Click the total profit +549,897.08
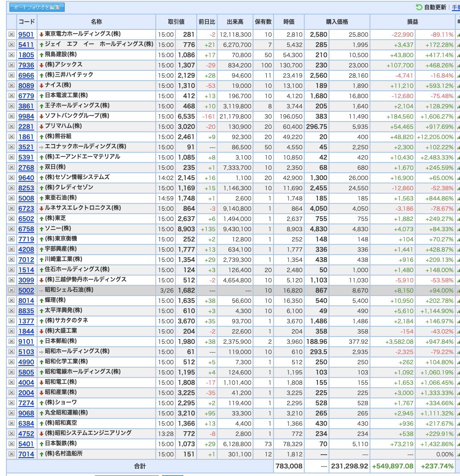This screenshot has width=460, height=476. pyautogui.click(x=393, y=466)
